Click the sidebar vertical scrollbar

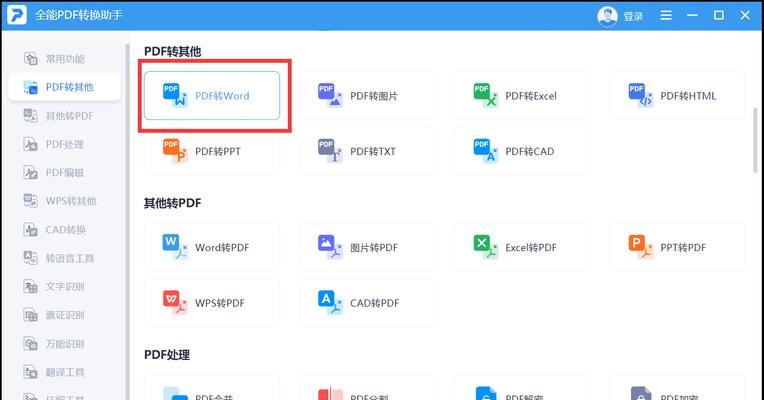point(127,222)
